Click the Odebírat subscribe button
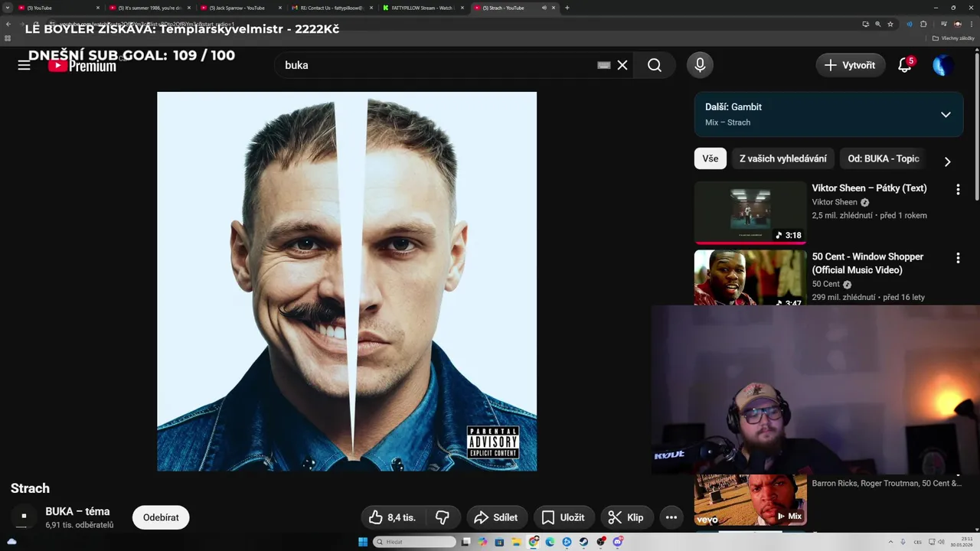Screen dimensions: 980x551 (x=161, y=517)
